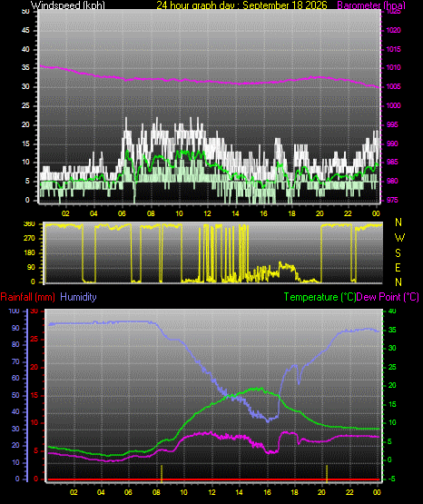Click the 20 value on windspeed scale

pyautogui.click(x=25, y=124)
